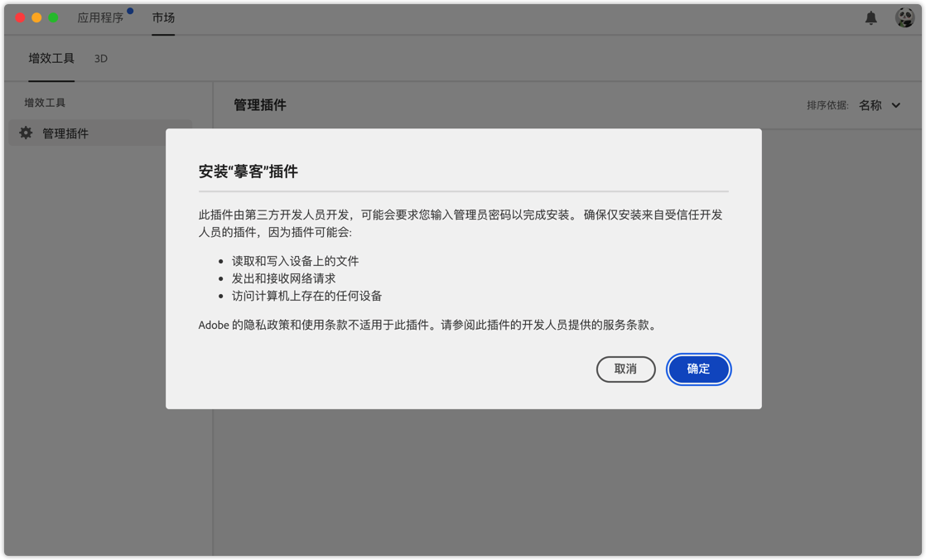Open the notifications bell icon
The width and height of the screenshot is (926, 560).
[871, 17]
